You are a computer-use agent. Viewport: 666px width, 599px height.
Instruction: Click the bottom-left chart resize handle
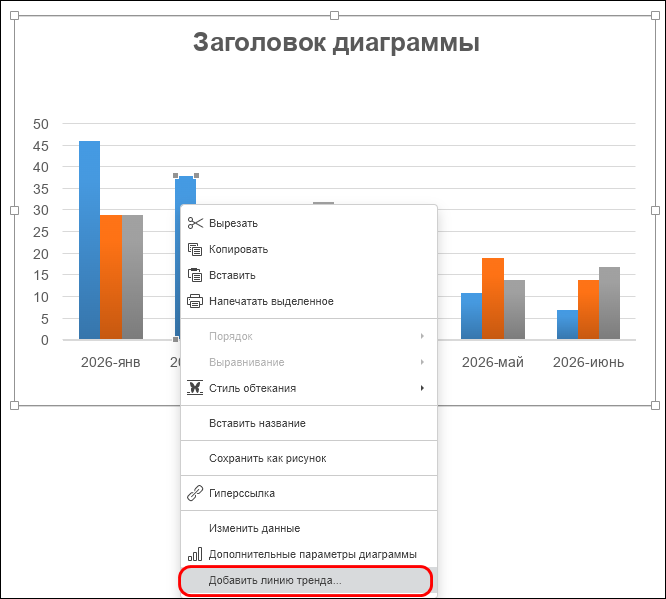14,405
